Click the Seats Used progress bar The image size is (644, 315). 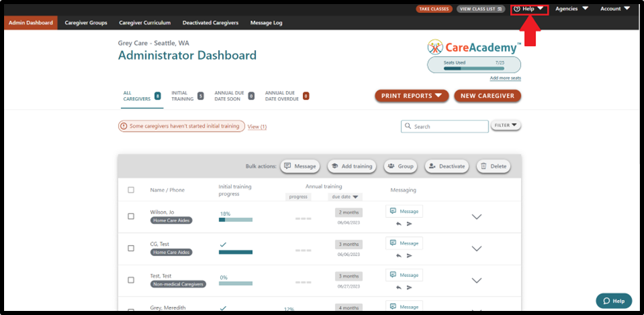tap(474, 69)
